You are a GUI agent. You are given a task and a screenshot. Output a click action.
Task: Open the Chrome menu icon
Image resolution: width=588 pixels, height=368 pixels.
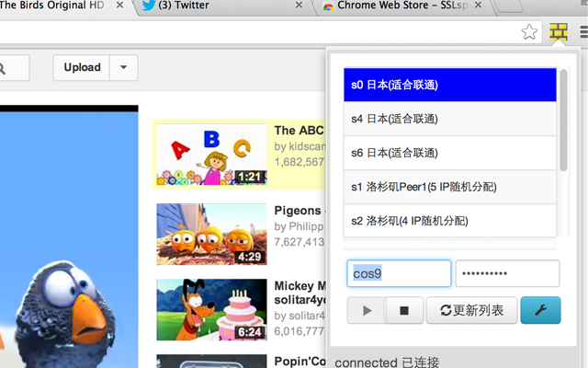[584, 32]
